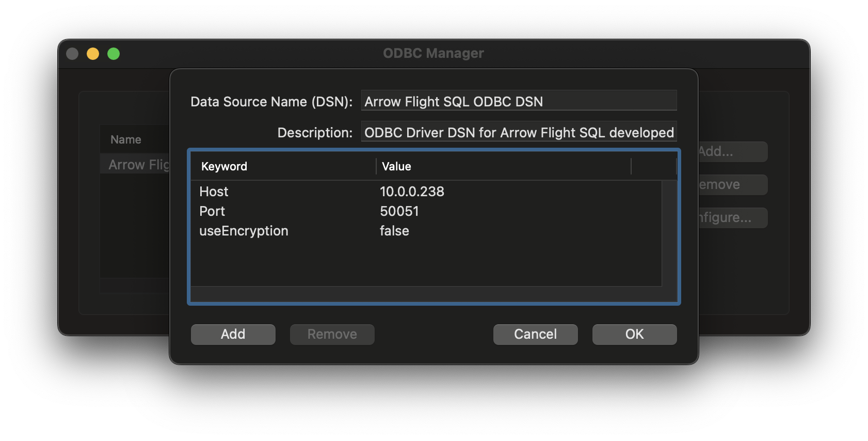Select the useEncryption keyword row

[x=244, y=231]
